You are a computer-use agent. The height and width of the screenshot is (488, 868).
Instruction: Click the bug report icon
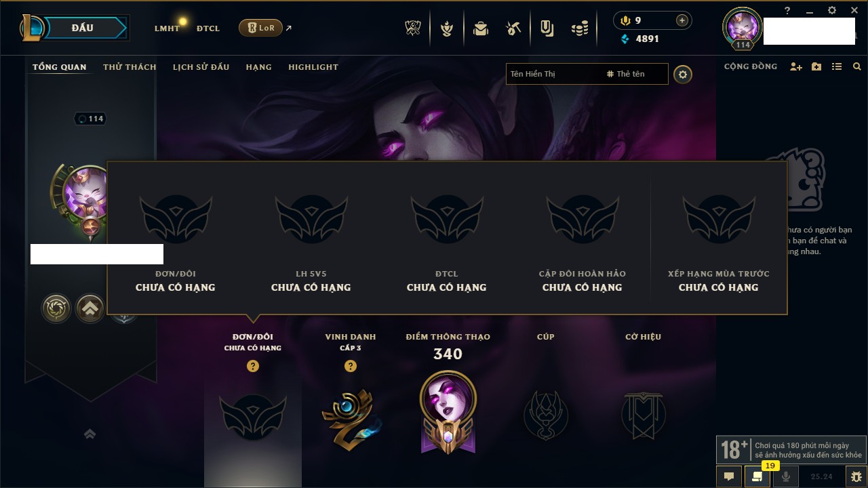(x=856, y=476)
